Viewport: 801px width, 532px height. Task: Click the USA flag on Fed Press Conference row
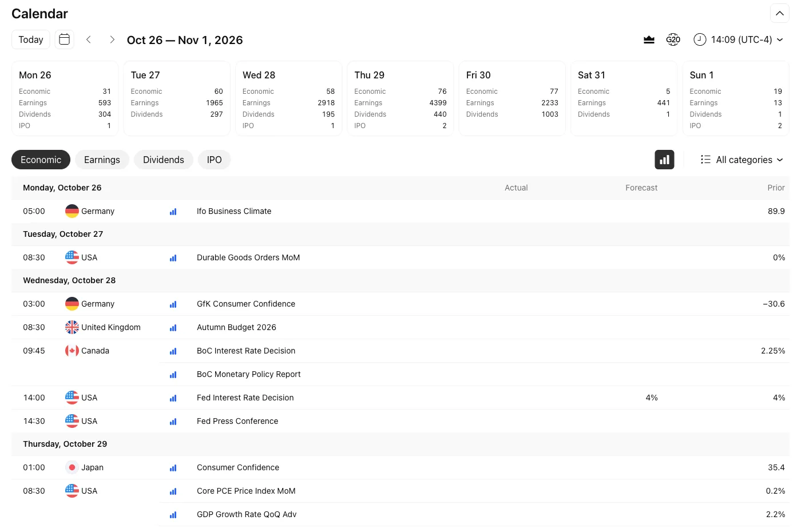click(x=72, y=421)
